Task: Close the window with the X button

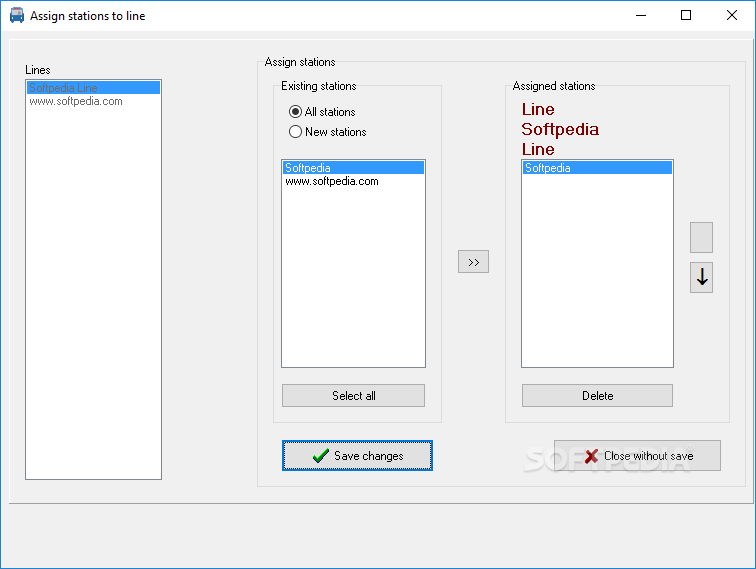Action: click(x=731, y=15)
